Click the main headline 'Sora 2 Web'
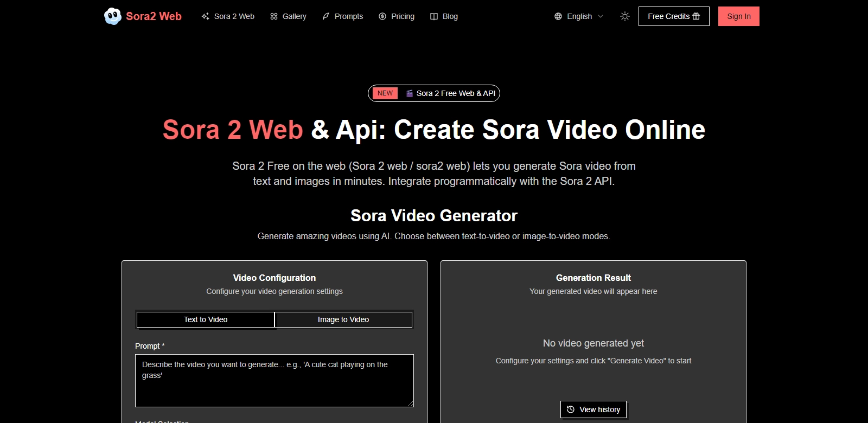Image resolution: width=868 pixels, height=423 pixels. click(233, 130)
